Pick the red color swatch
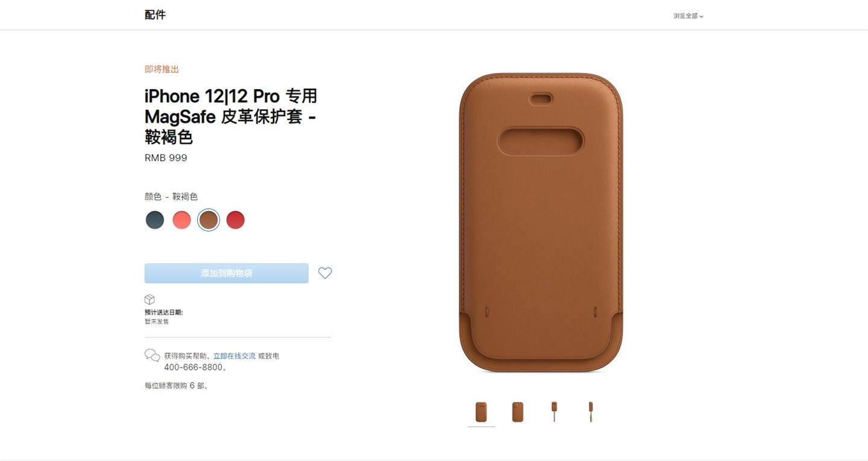The image size is (868, 461). coord(235,220)
